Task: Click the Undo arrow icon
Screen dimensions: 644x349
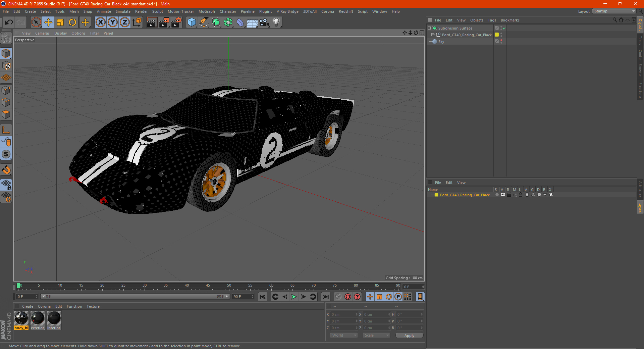Action: pyautogui.click(x=9, y=22)
